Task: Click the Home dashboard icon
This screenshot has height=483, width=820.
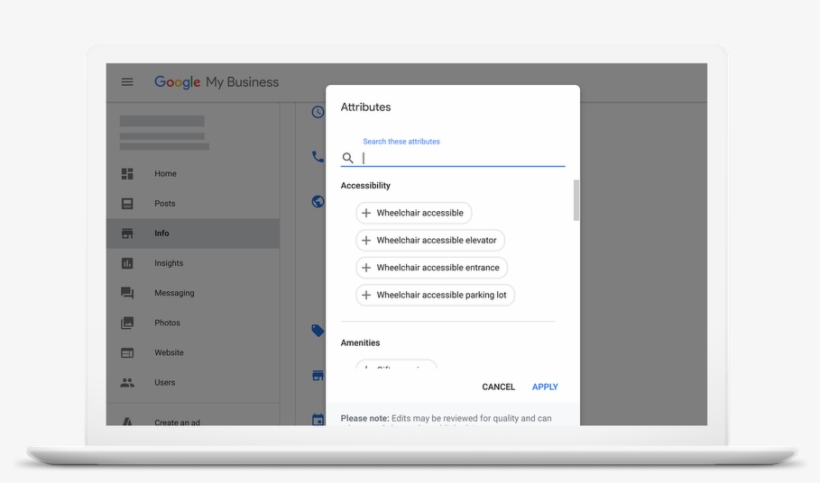Action: point(127,174)
